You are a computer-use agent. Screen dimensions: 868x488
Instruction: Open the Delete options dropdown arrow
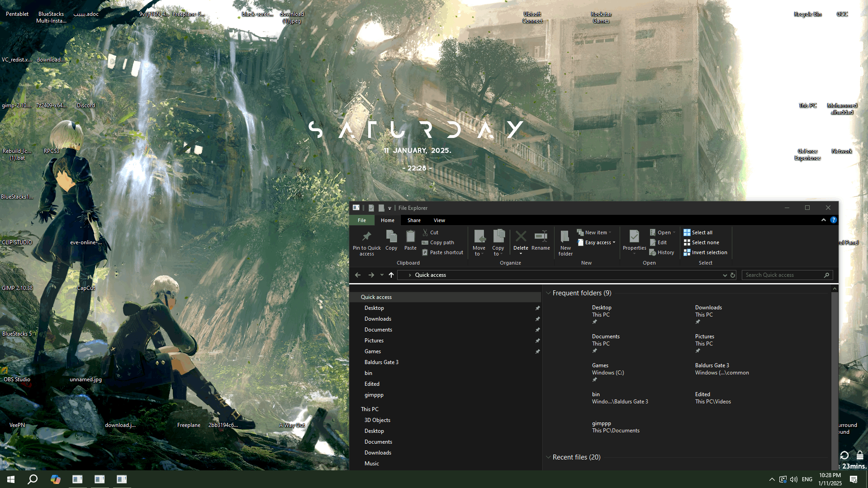521,254
